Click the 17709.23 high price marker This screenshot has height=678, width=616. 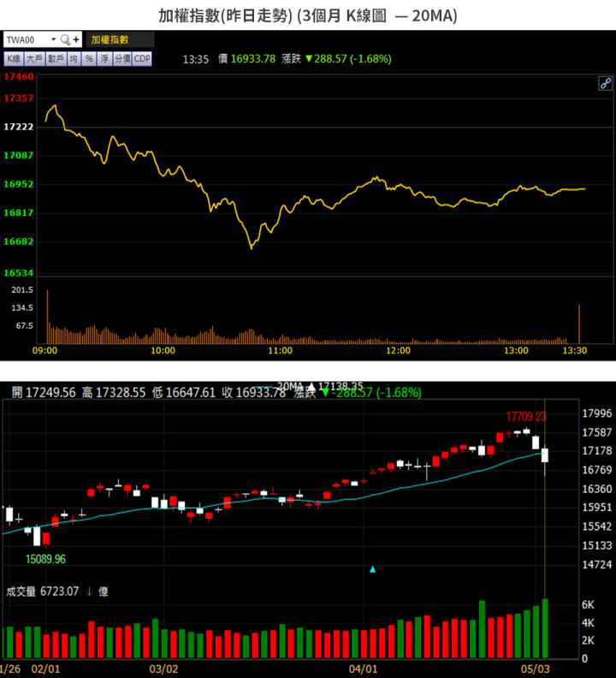[x=526, y=416]
